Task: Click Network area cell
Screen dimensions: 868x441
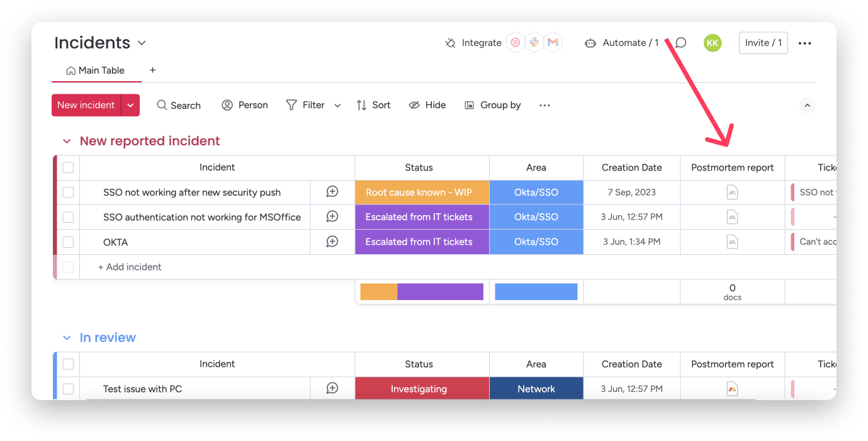Action: 536,389
